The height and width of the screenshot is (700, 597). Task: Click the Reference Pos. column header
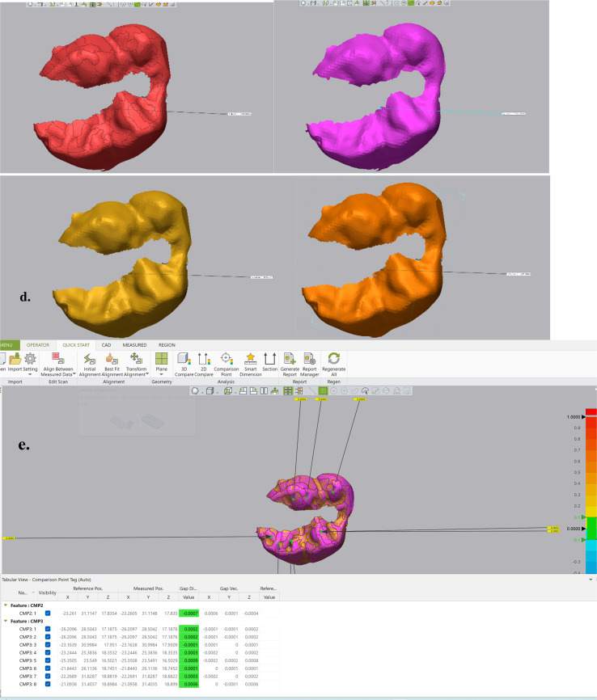(87, 588)
